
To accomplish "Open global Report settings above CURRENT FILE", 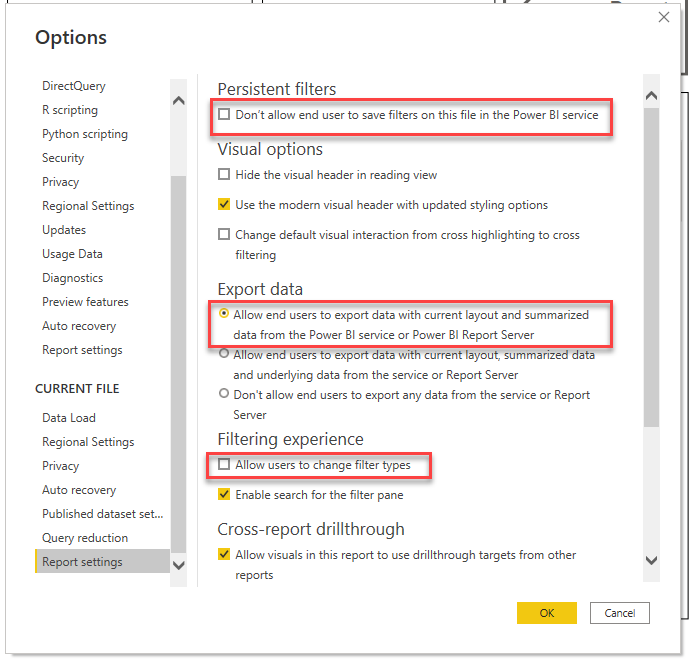I will [82, 350].
